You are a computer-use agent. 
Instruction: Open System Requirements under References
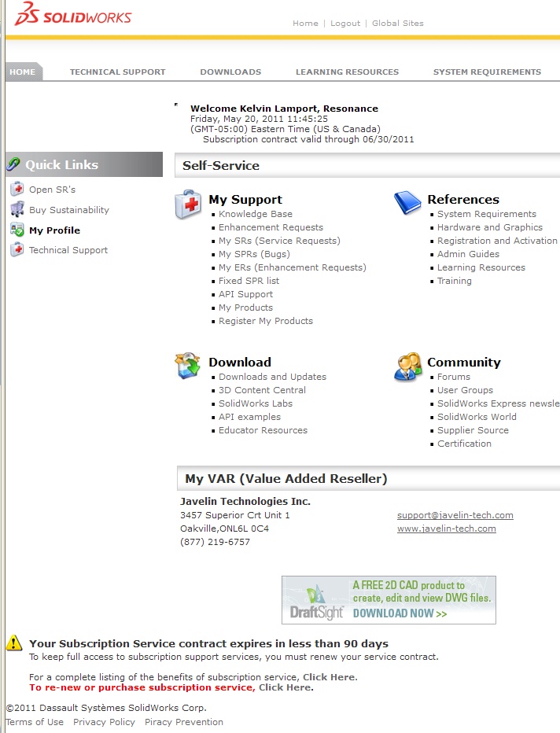(487, 214)
